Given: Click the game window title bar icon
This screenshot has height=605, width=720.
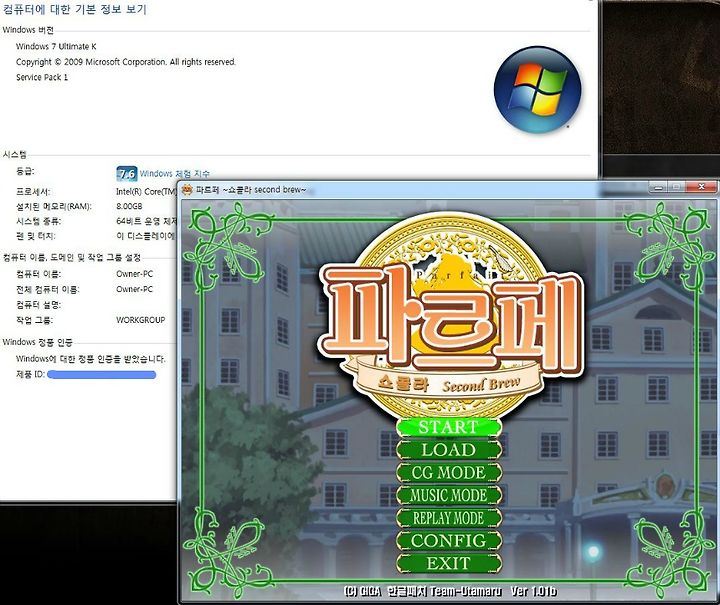Looking at the screenshot, I should (x=187, y=190).
